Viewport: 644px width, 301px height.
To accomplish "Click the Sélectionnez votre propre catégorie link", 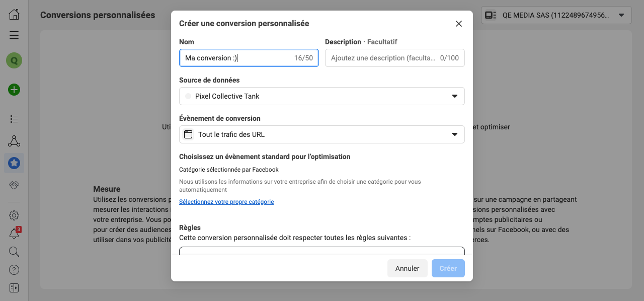I will pyautogui.click(x=226, y=202).
